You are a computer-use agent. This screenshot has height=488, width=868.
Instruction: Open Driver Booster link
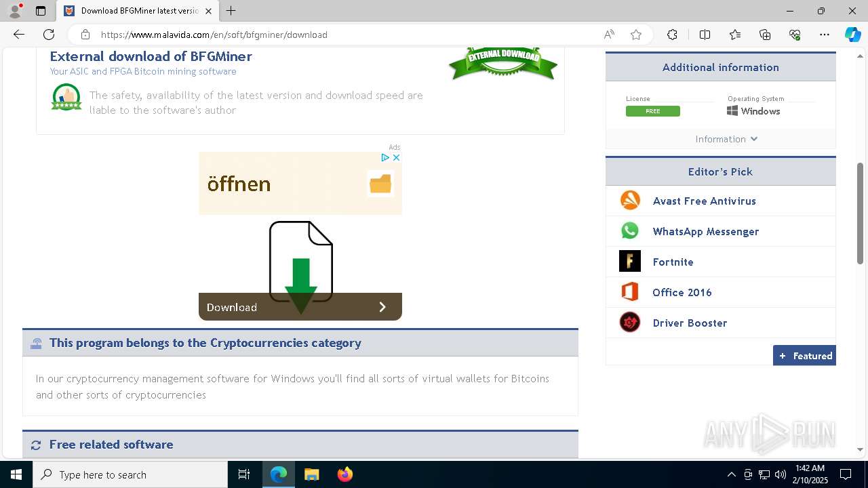click(x=690, y=323)
